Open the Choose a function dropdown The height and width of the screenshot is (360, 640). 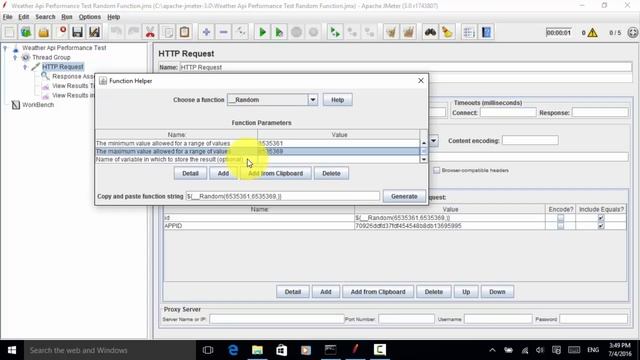(x=272, y=100)
